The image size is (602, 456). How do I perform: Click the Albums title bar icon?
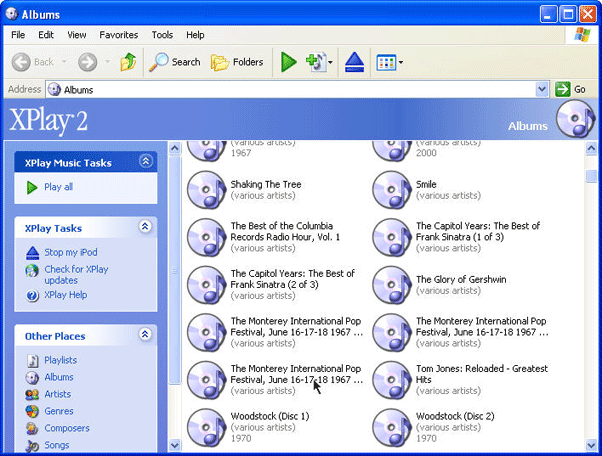12,14
